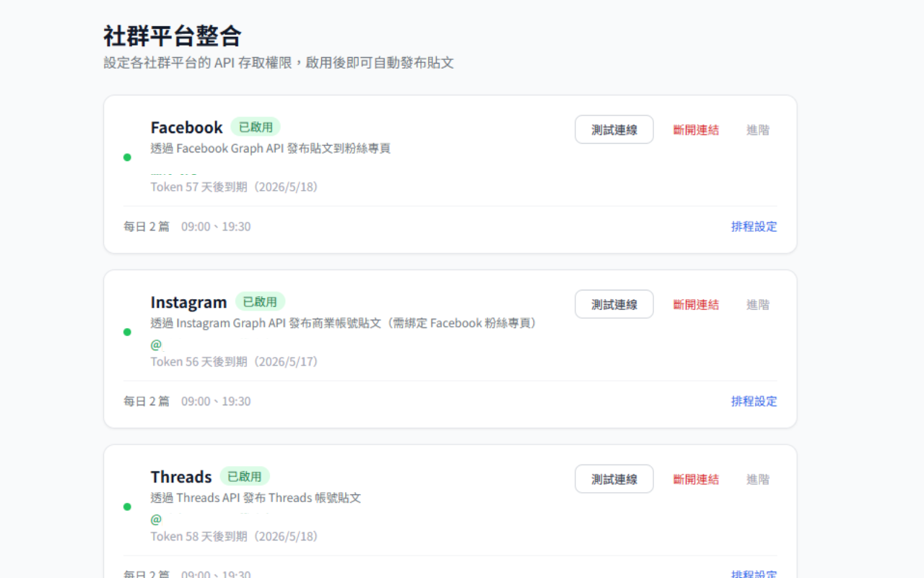Viewport: 924px width, 578px height.
Task: Toggle the 已啟用 badge on Instagram
Action: click(x=261, y=301)
